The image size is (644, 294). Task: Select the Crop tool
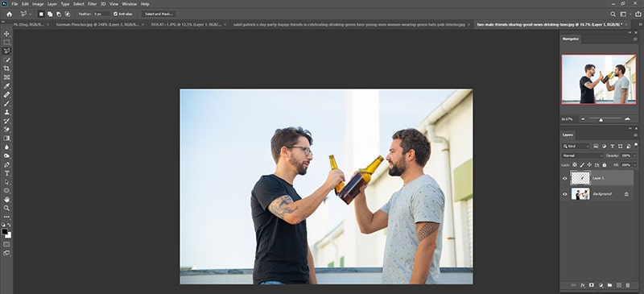[x=6, y=68]
